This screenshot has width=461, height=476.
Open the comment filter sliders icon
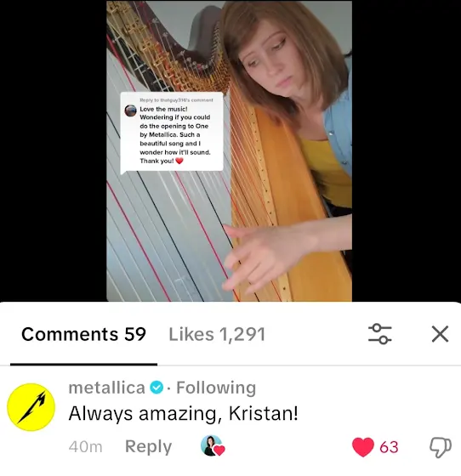379,334
